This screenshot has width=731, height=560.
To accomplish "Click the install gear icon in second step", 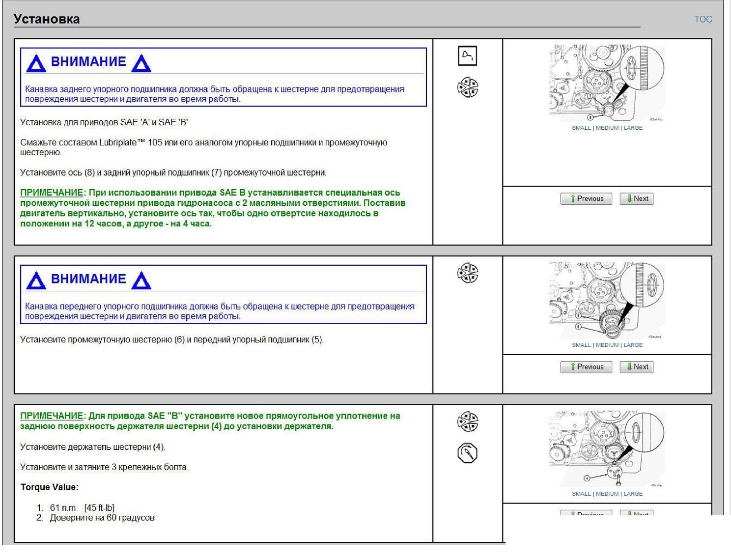I will click(x=468, y=273).
